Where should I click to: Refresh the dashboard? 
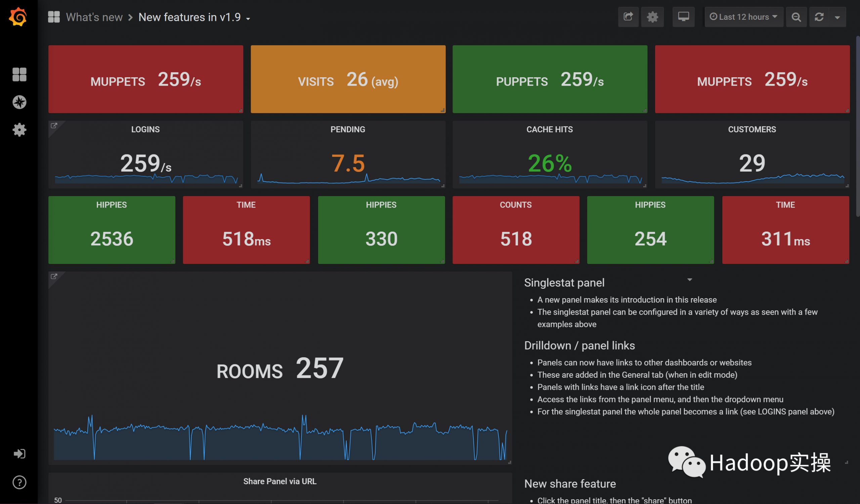pyautogui.click(x=819, y=17)
